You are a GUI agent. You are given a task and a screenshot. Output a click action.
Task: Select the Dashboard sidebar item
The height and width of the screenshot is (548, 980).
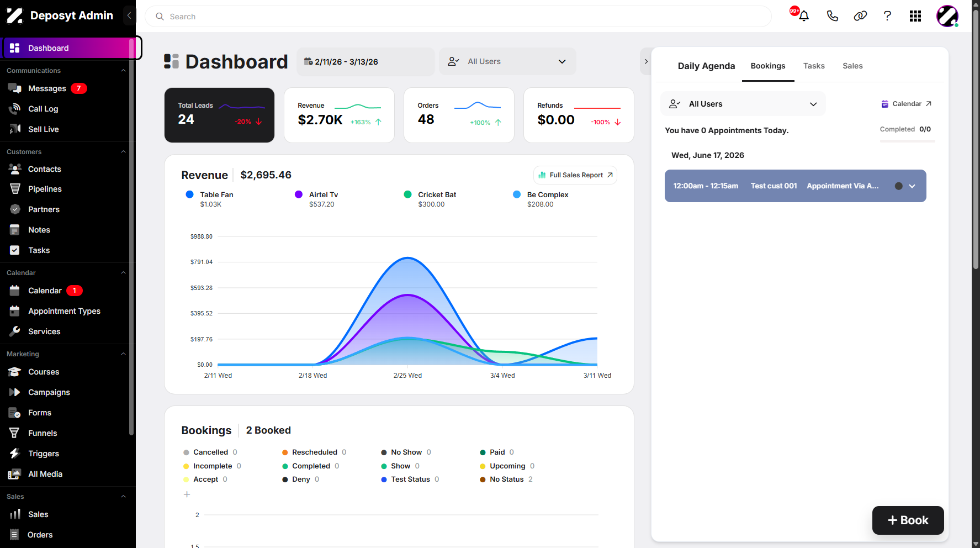[69, 48]
